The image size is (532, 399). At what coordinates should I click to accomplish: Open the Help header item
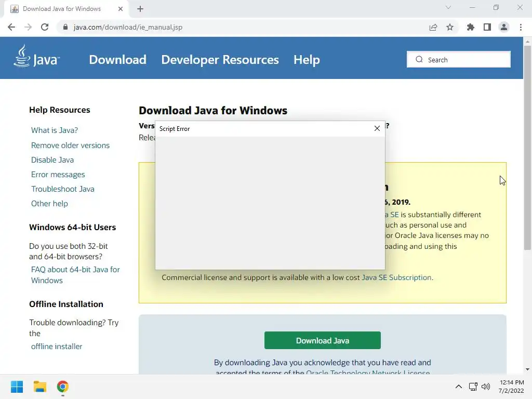click(x=307, y=60)
